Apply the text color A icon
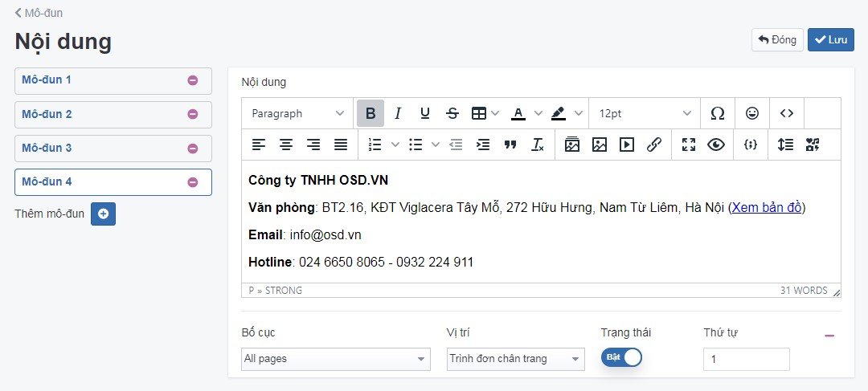 [x=518, y=113]
